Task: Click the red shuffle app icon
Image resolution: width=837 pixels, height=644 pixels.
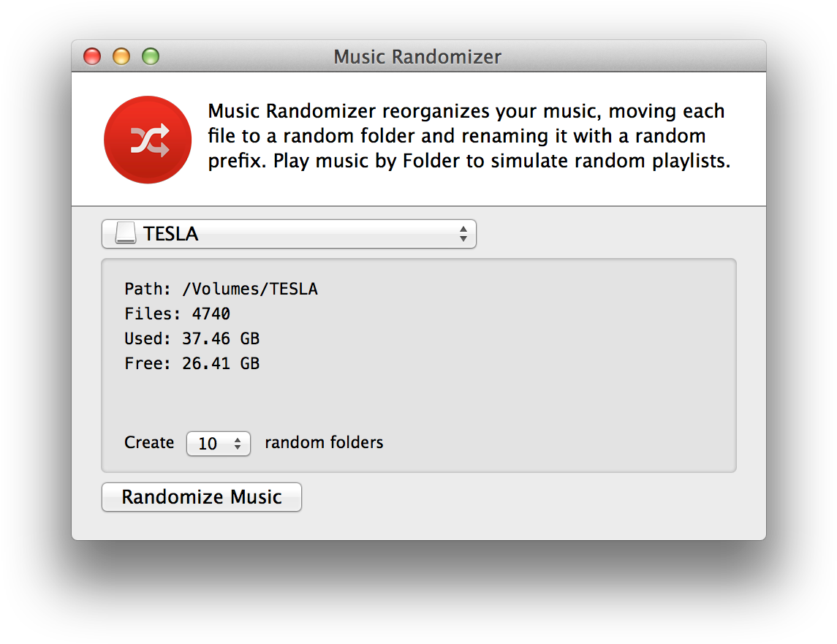Action: tap(148, 140)
